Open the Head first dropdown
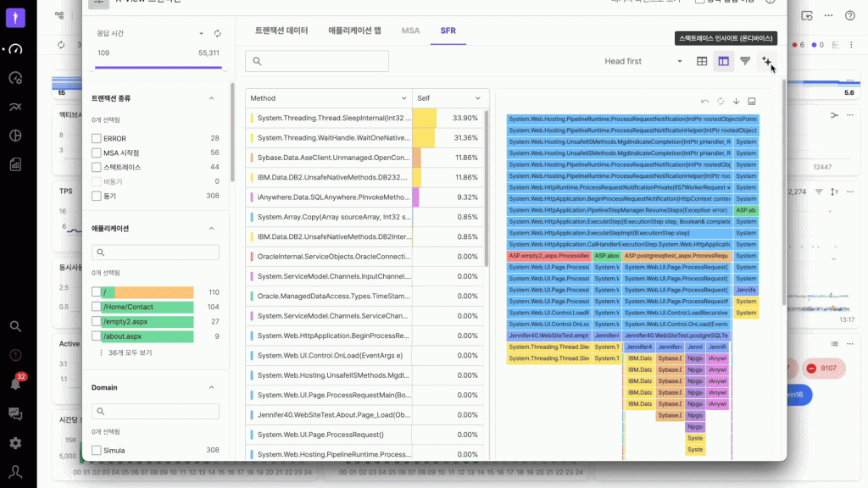Image resolution: width=868 pixels, height=488 pixels. tap(643, 61)
